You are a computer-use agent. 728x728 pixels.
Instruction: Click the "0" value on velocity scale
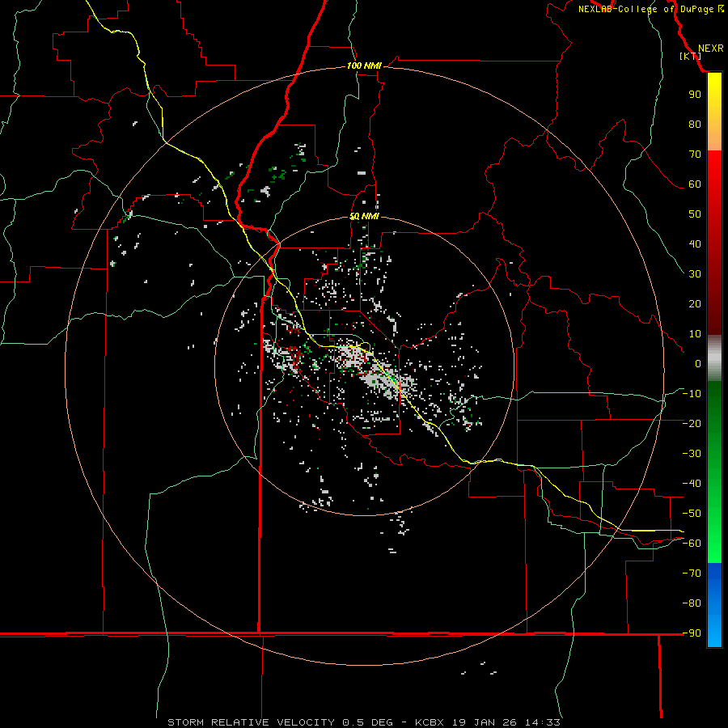[x=698, y=363]
